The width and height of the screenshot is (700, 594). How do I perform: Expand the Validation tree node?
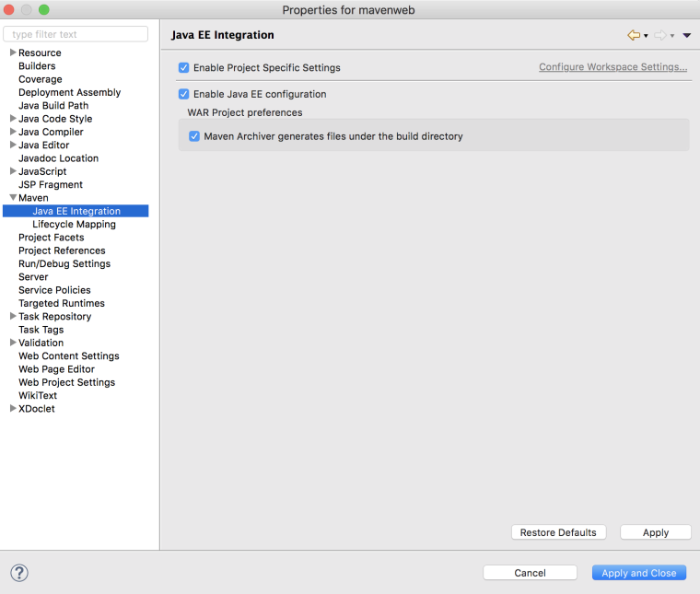click(x=13, y=343)
